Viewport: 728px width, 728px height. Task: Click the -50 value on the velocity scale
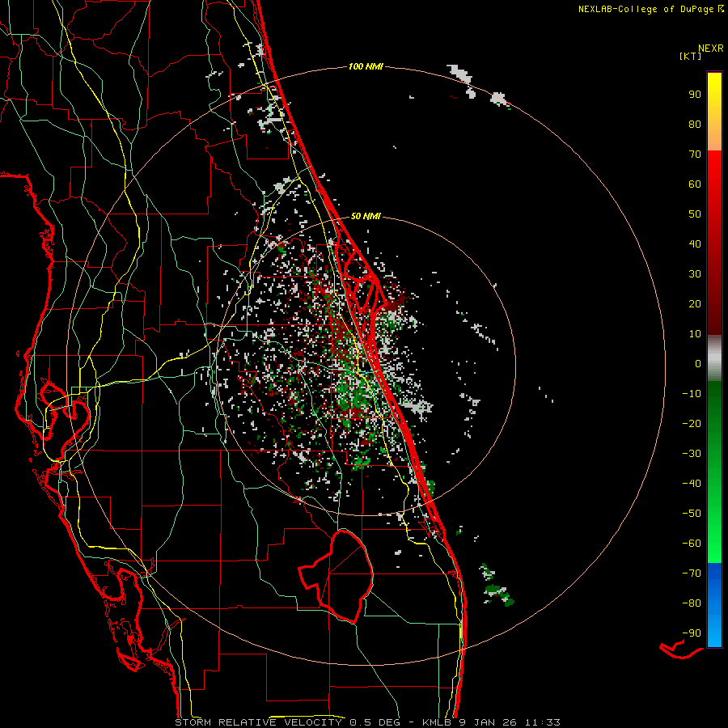click(x=692, y=514)
